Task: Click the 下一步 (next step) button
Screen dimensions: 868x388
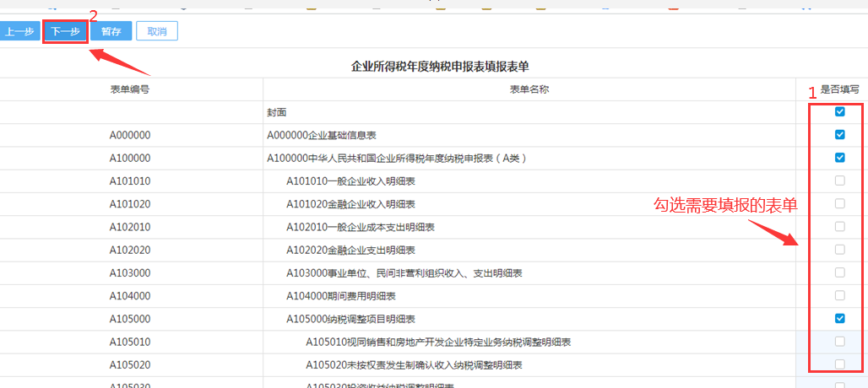Action: click(65, 32)
